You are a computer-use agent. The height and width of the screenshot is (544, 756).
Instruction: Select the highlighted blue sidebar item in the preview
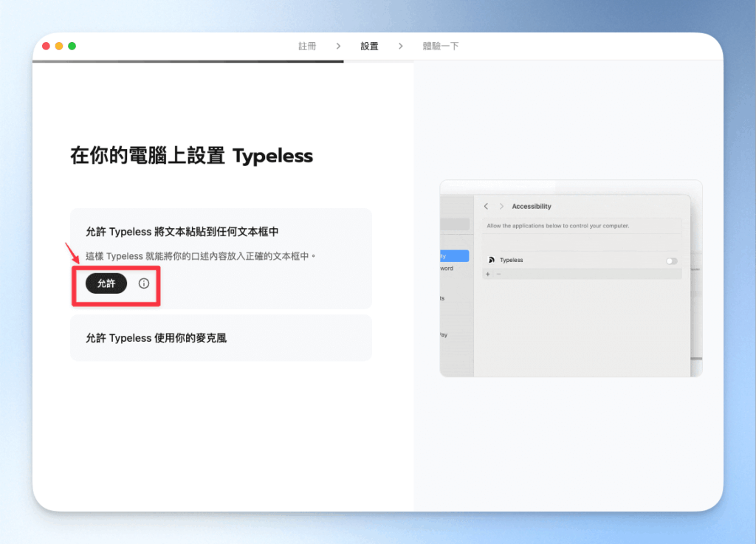click(453, 256)
